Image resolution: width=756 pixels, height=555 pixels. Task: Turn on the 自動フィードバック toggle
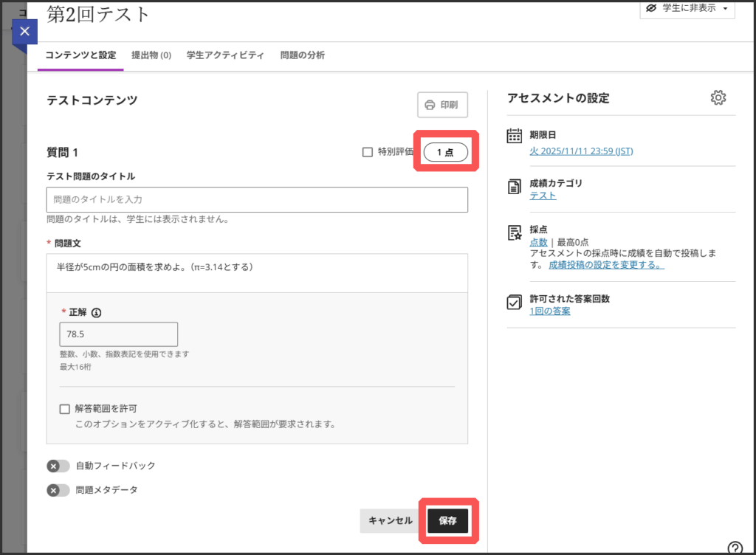click(x=58, y=466)
